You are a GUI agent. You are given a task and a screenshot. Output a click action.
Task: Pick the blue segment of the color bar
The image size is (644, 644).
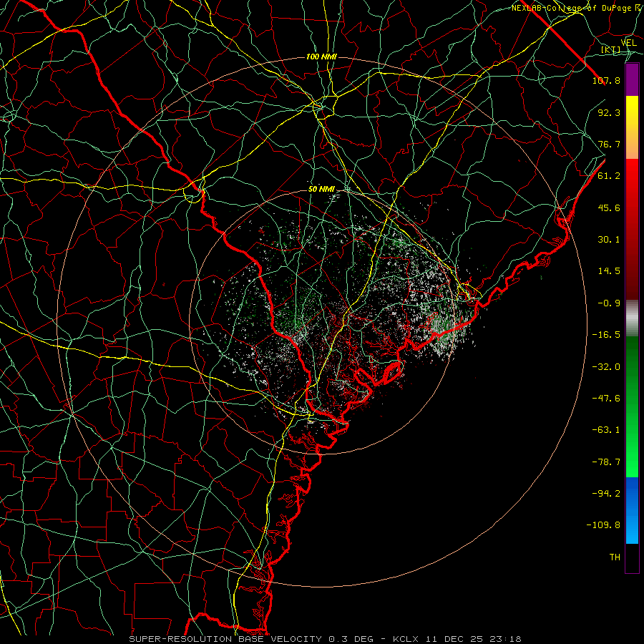[x=632, y=510]
